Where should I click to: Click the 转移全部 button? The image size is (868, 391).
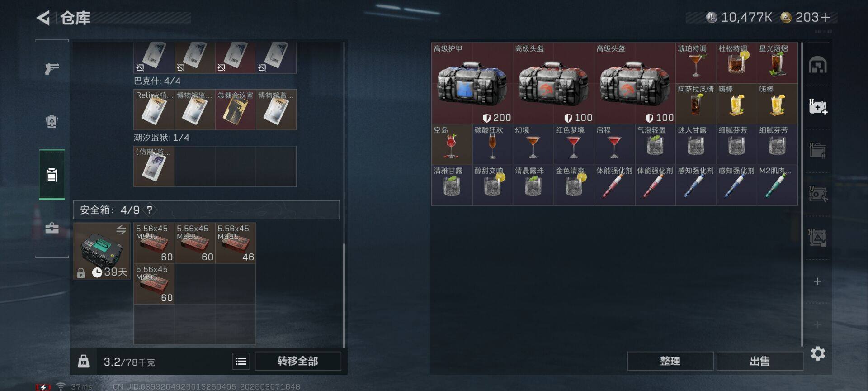click(298, 361)
